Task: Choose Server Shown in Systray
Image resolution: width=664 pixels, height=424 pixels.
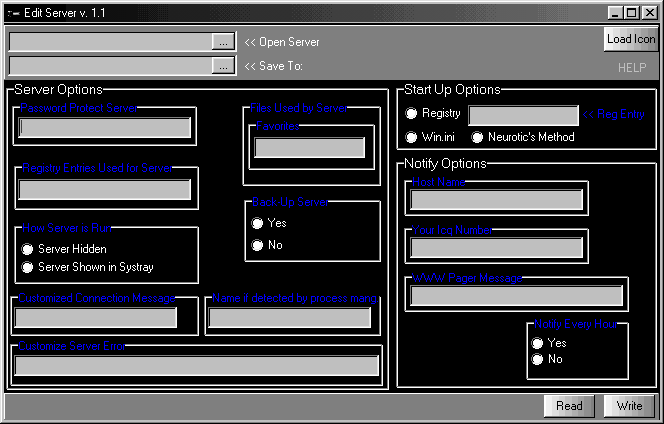Action: pos(28,267)
